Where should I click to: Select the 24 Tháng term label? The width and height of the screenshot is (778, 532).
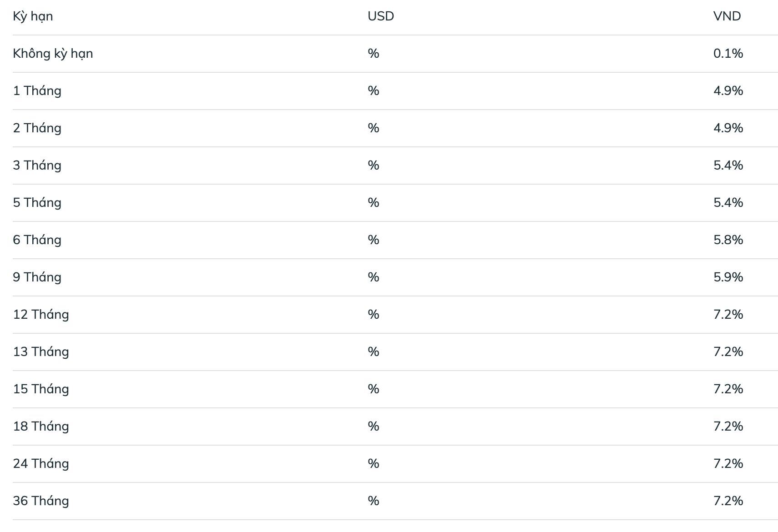pyautogui.click(x=41, y=464)
